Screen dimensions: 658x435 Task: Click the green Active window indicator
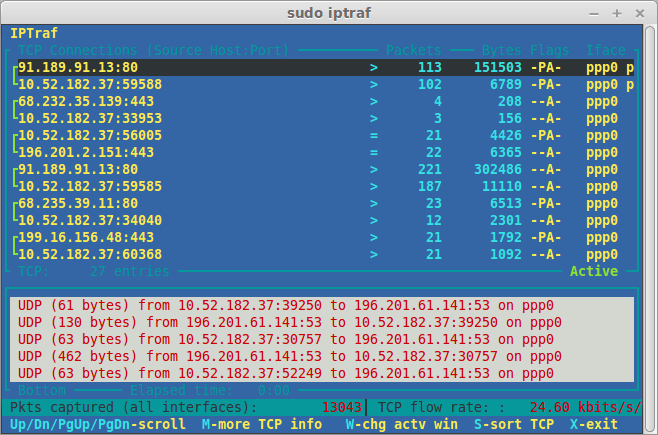(594, 271)
